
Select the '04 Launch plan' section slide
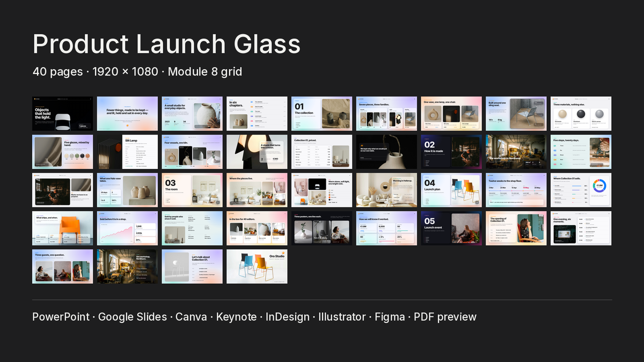tap(451, 190)
